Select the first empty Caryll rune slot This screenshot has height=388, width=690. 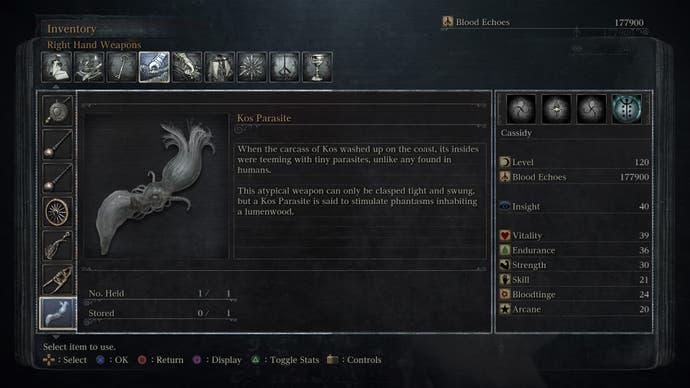[x=521, y=109]
